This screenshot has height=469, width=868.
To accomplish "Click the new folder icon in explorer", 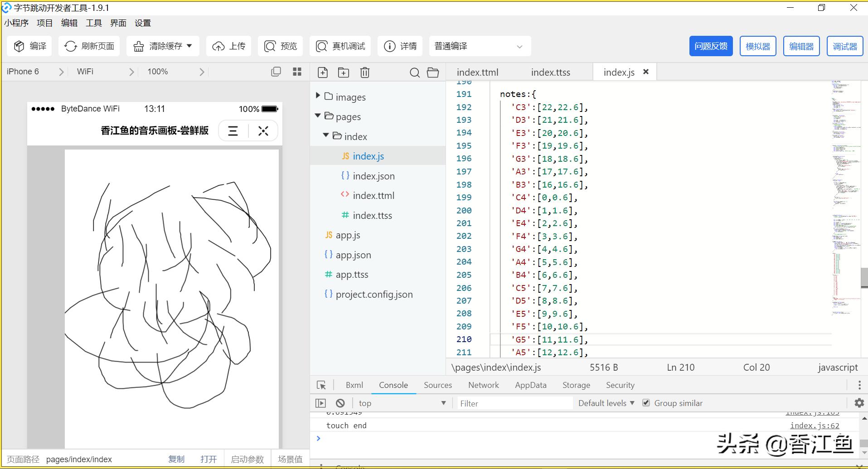I will [344, 73].
